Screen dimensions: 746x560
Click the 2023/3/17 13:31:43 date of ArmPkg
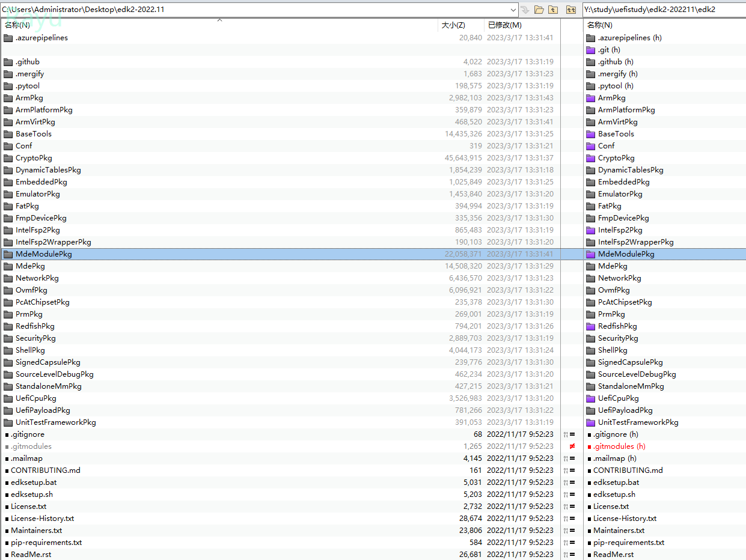point(521,98)
